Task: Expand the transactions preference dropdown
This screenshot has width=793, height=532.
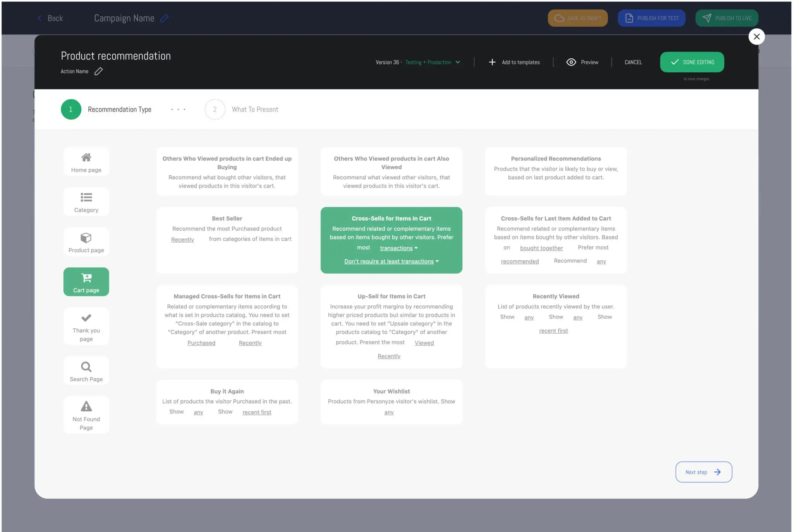Action: click(x=399, y=248)
